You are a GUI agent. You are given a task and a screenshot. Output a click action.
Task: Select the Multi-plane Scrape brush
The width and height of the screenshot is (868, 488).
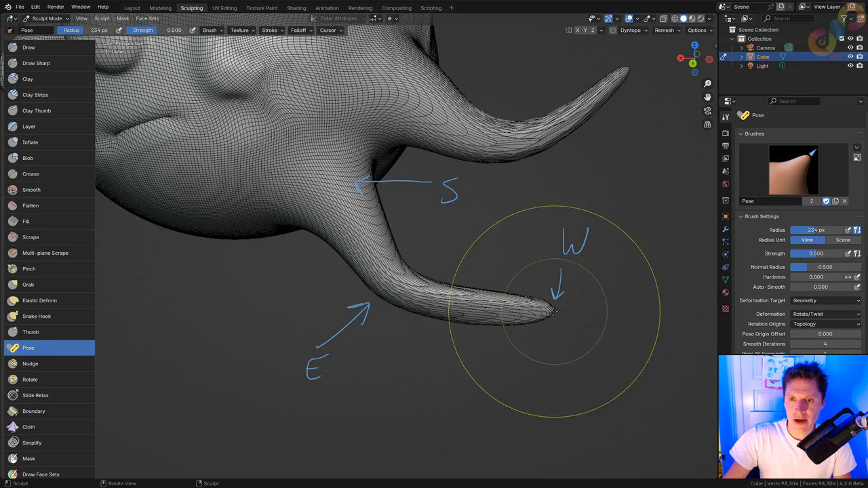[x=49, y=253]
